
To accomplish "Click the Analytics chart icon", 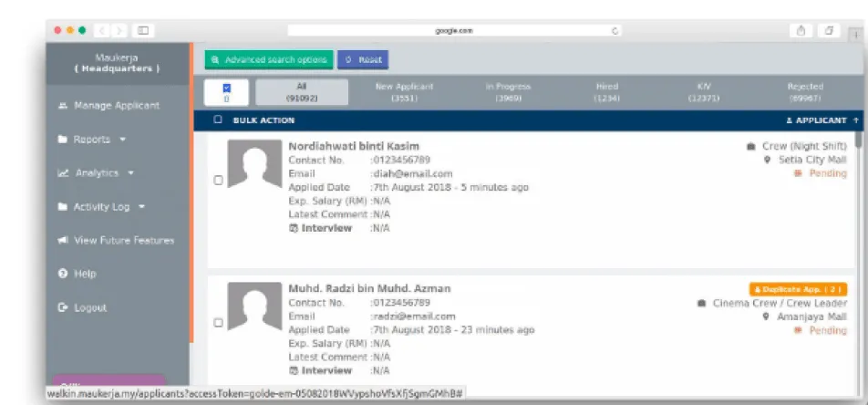I will pyautogui.click(x=63, y=173).
